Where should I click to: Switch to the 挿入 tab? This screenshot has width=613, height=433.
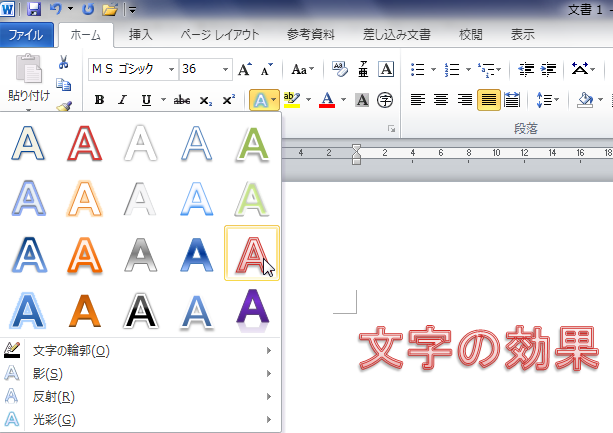point(141,34)
